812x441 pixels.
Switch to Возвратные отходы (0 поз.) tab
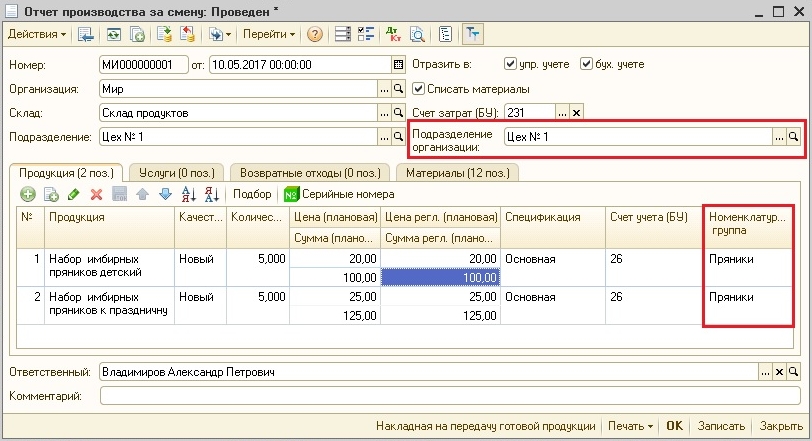point(310,173)
